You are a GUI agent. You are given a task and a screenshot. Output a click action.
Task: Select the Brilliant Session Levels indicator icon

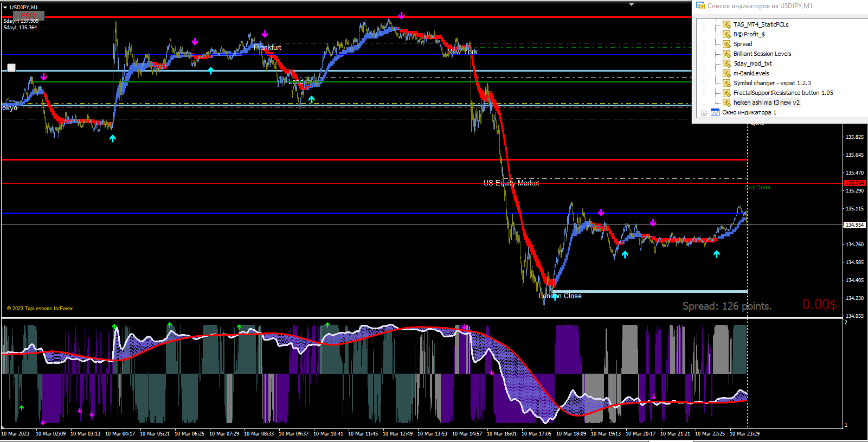727,54
